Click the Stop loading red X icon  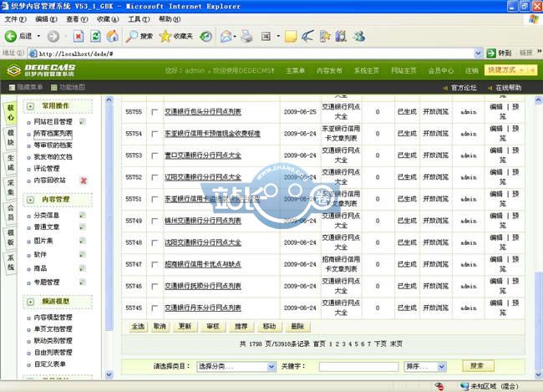pos(79,36)
